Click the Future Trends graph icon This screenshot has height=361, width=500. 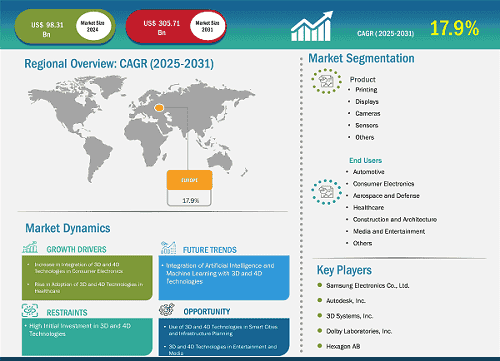(168, 248)
